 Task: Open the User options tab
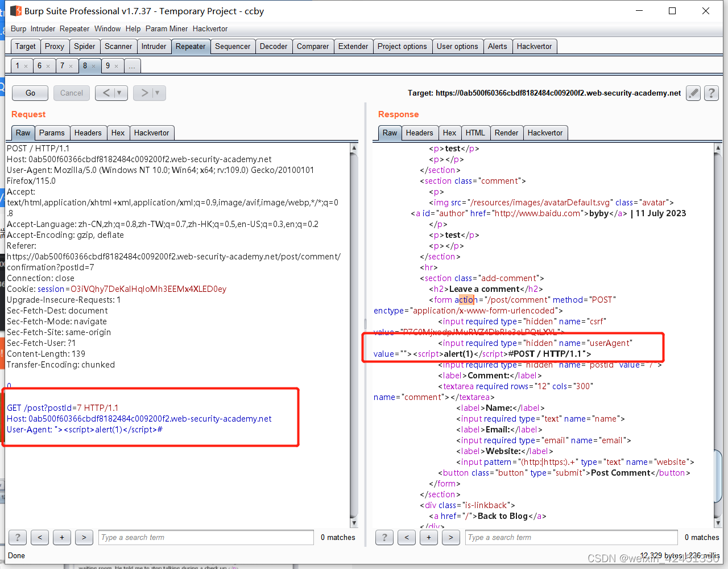tap(457, 46)
